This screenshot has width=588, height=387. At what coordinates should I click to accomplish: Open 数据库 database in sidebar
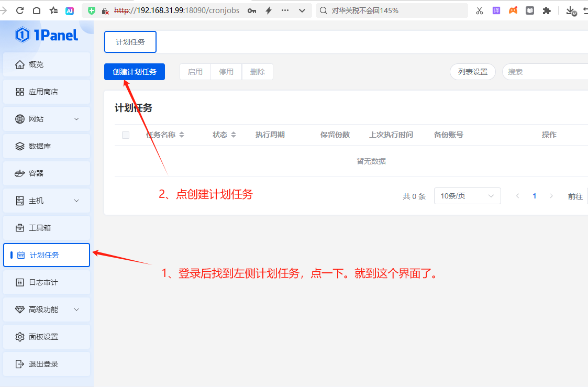pos(47,146)
